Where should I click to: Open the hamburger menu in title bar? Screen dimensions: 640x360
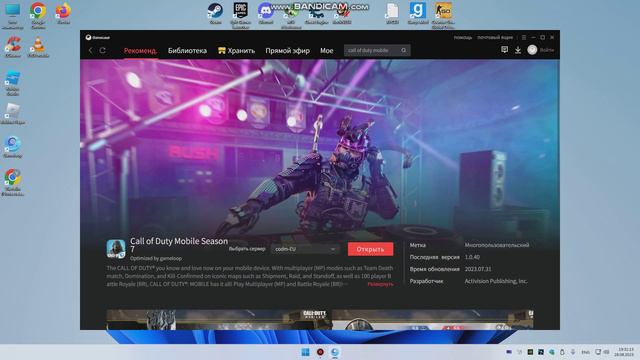click(x=524, y=37)
